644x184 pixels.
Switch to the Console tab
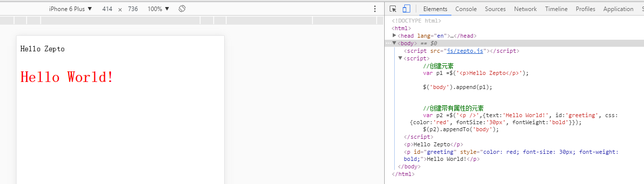click(x=466, y=9)
